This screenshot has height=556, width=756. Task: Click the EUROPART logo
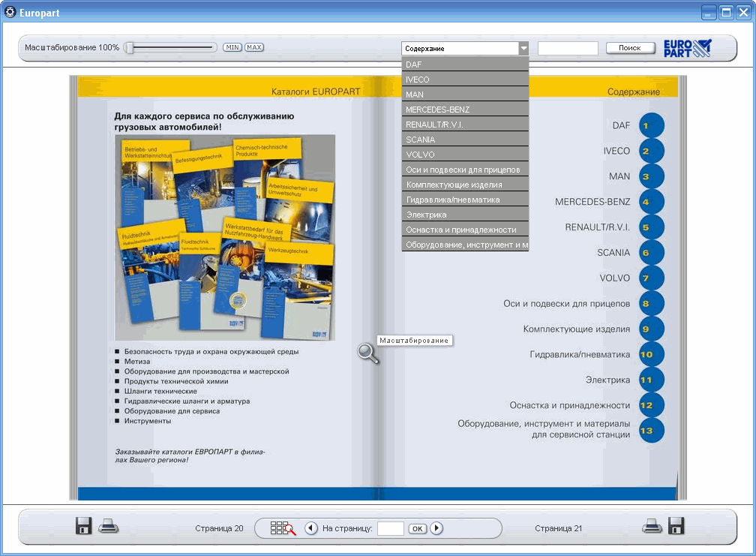(x=687, y=48)
